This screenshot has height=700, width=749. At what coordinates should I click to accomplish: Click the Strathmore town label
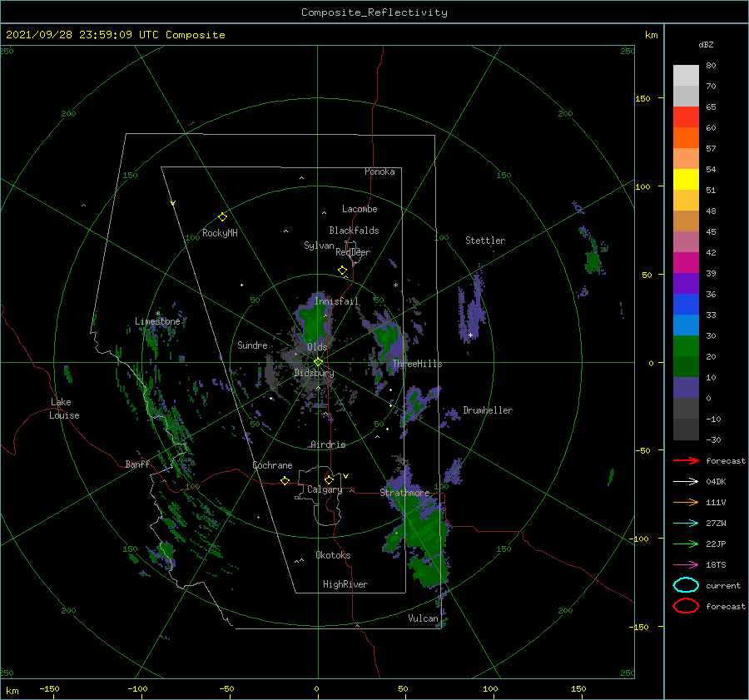click(404, 492)
